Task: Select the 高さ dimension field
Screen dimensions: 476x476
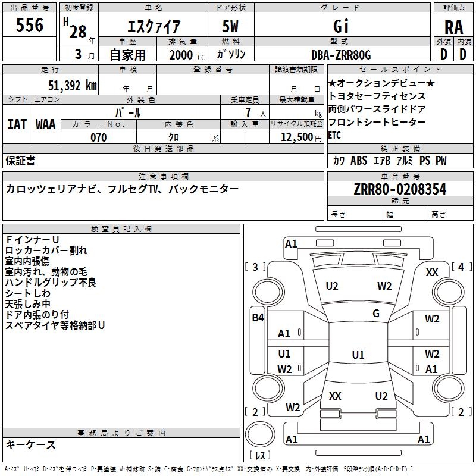Action: (x=450, y=214)
